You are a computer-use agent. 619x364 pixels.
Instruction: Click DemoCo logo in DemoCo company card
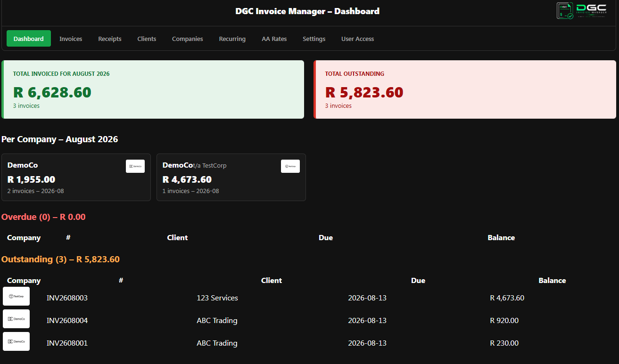(x=135, y=166)
